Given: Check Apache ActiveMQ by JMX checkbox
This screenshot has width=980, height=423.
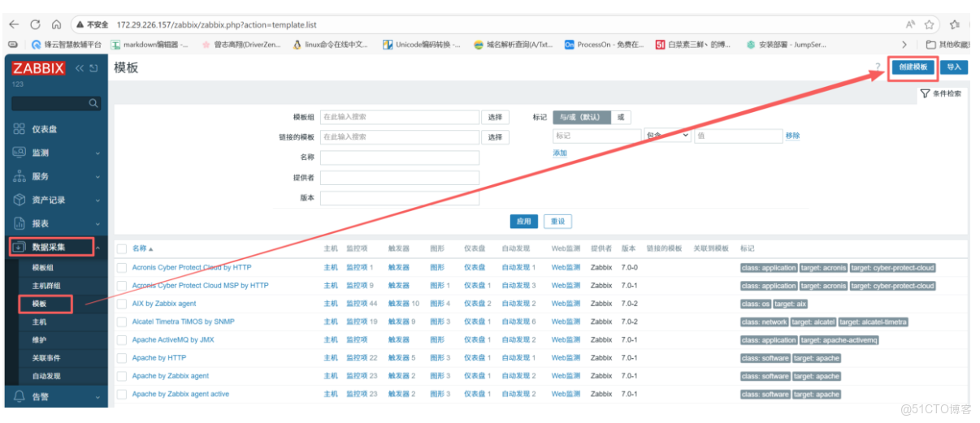Looking at the screenshot, I should coord(122,340).
